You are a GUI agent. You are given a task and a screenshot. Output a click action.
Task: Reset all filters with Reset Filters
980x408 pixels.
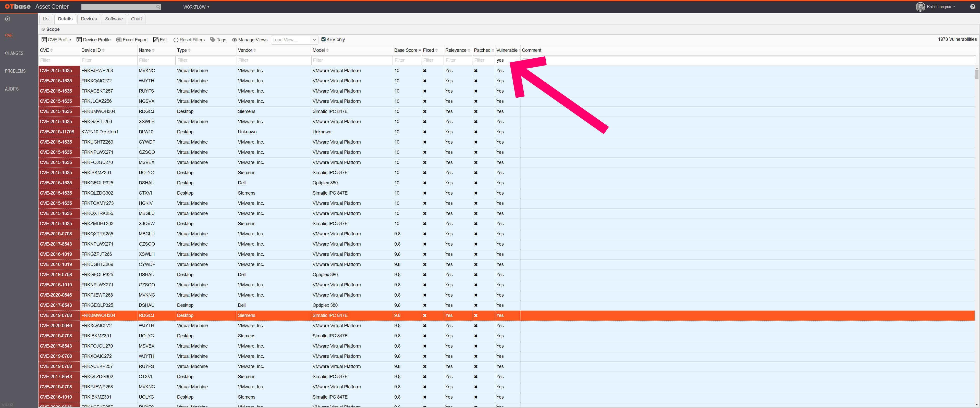(x=189, y=40)
